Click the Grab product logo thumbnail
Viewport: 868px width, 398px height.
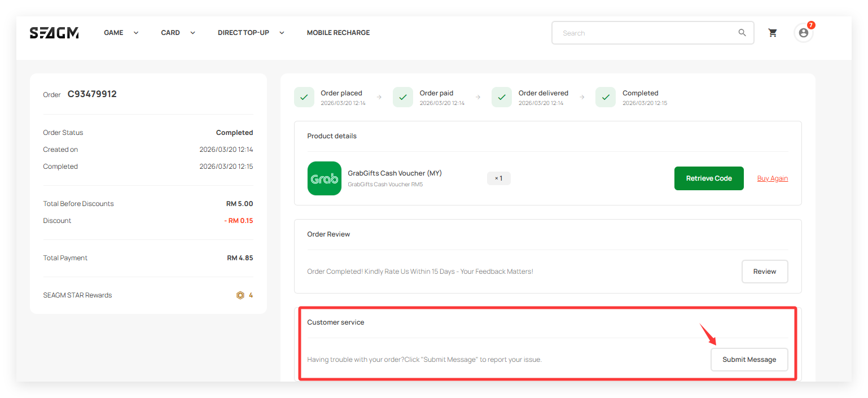click(325, 178)
